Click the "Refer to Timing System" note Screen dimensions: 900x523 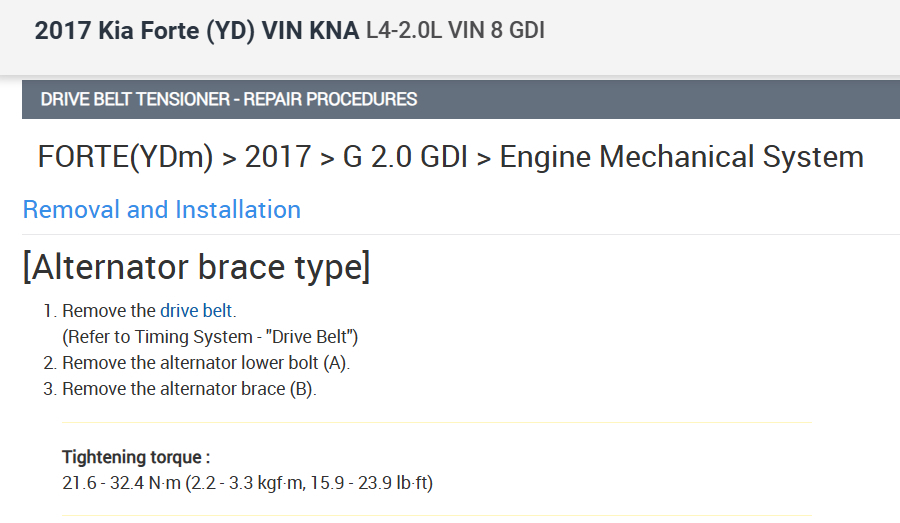coord(210,336)
